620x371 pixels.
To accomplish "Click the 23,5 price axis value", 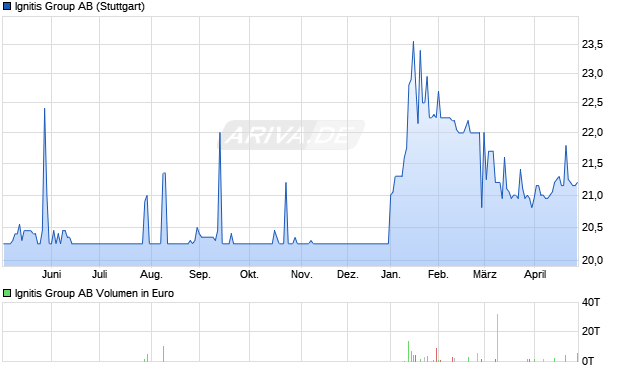I will [592, 45].
